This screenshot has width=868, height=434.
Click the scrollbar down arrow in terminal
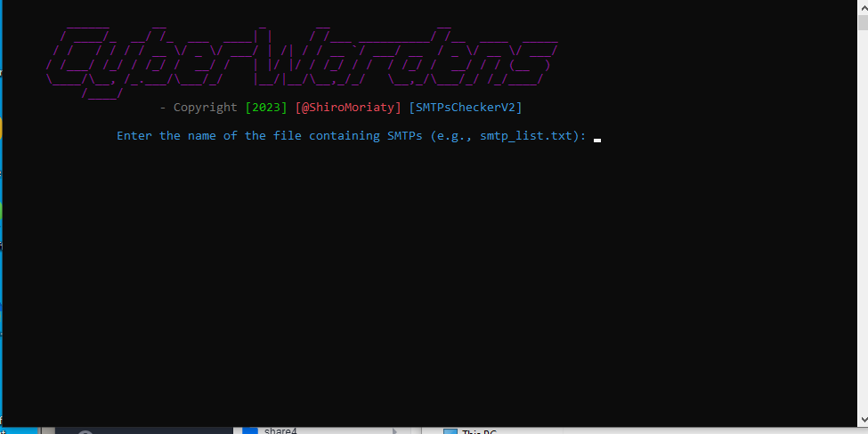pyautogui.click(x=863, y=419)
